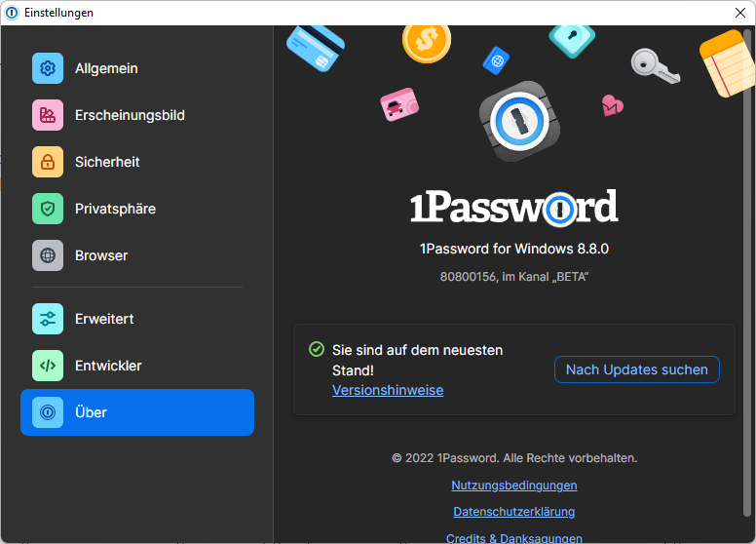Click the Sicherheit padlock icon
The height and width of the screenshot is (544, 756).
[48, 162]
